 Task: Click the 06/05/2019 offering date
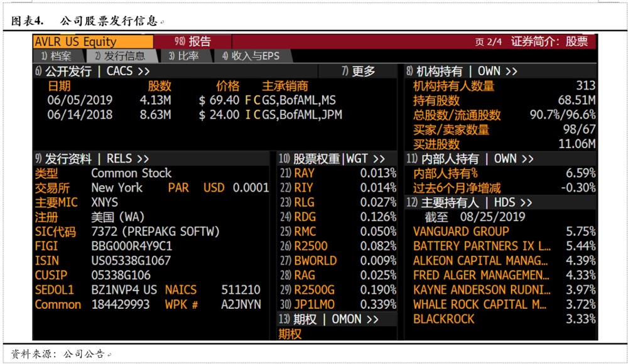[80, 100]
